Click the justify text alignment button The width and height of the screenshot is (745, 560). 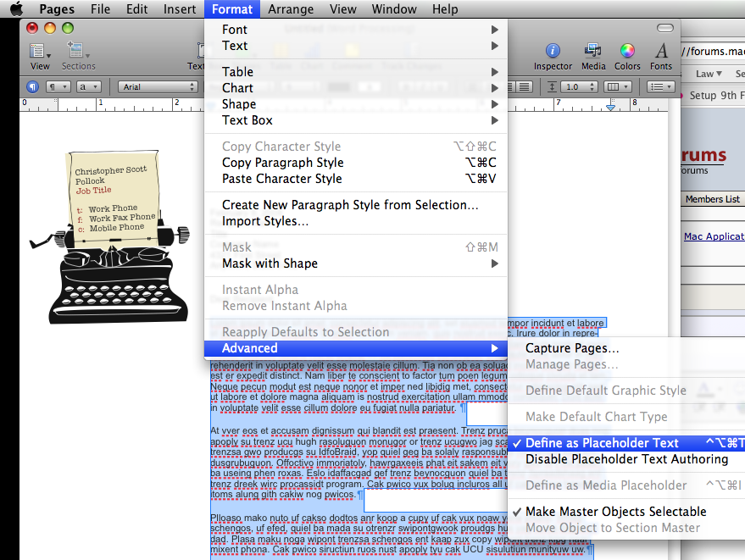[x=524, y=87]
